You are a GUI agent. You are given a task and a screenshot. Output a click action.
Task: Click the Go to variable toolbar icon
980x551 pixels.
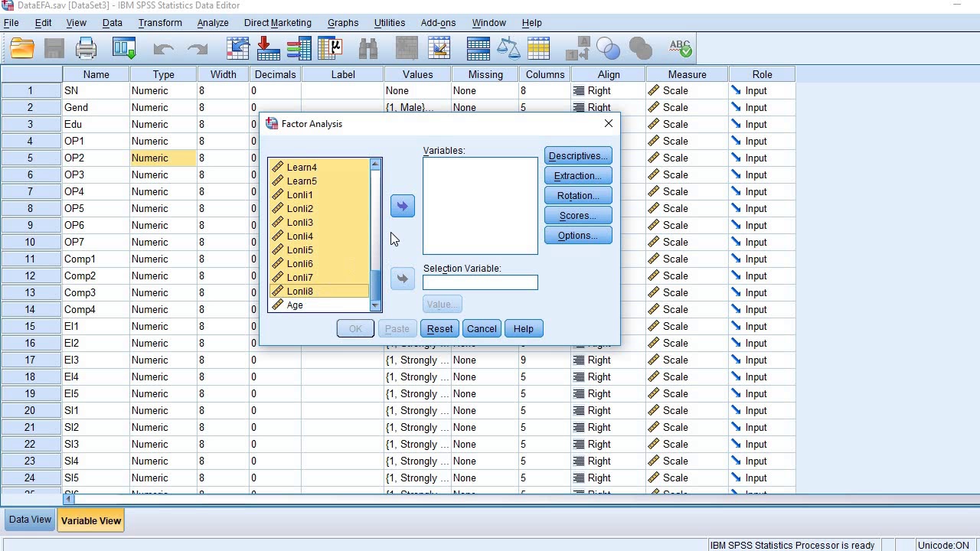click(x=269, y=50)
